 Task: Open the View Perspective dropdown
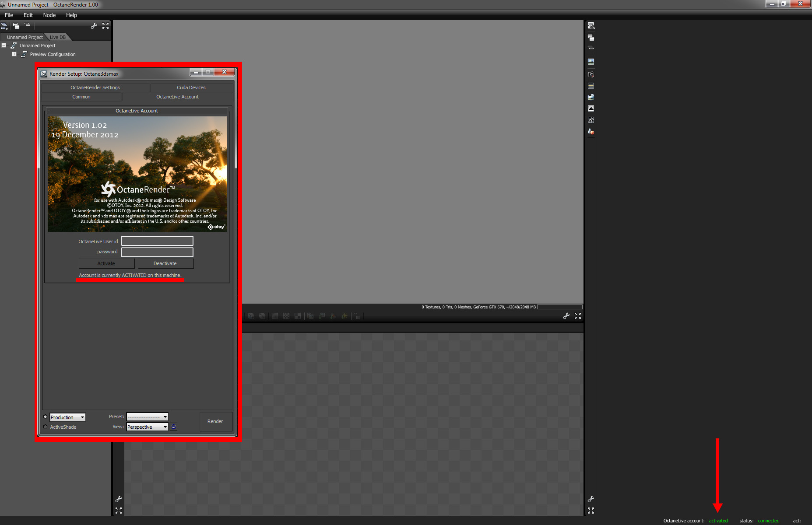[x=148, y=427]
